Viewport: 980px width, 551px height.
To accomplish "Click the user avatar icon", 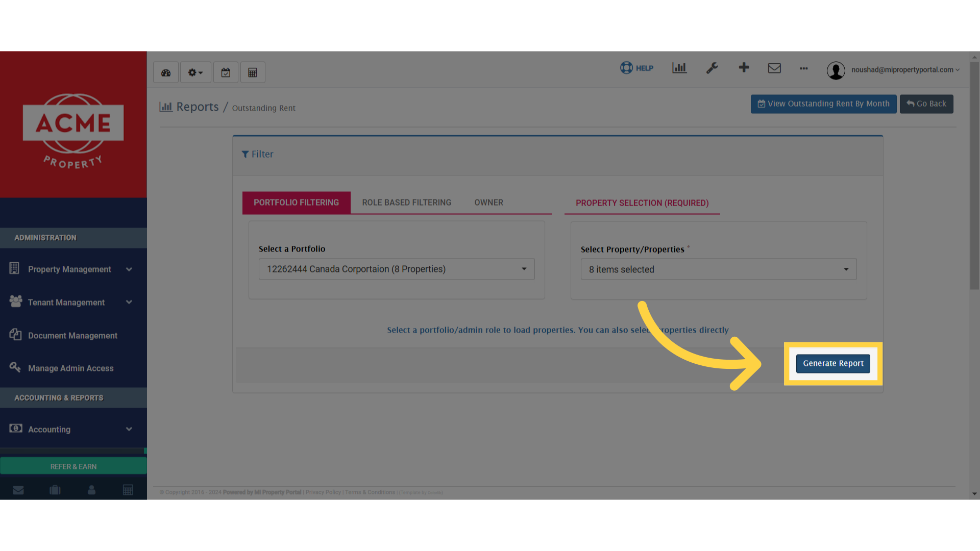I will click(836, 70).
